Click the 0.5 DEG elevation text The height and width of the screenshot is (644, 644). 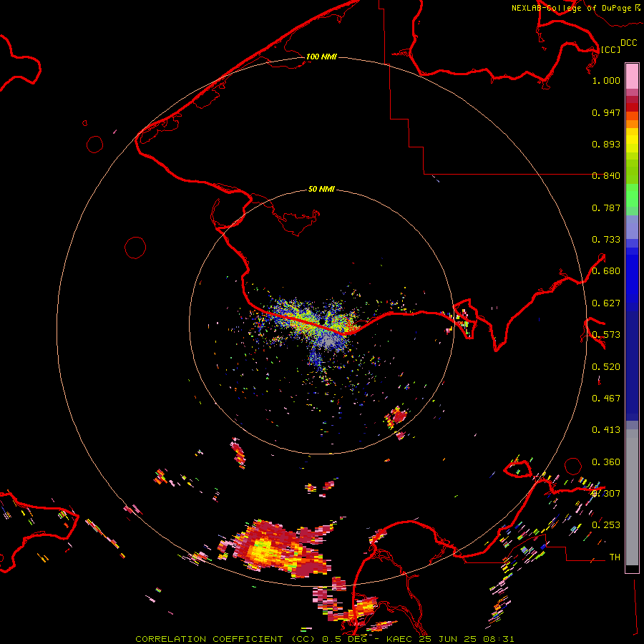pos(348,639)
